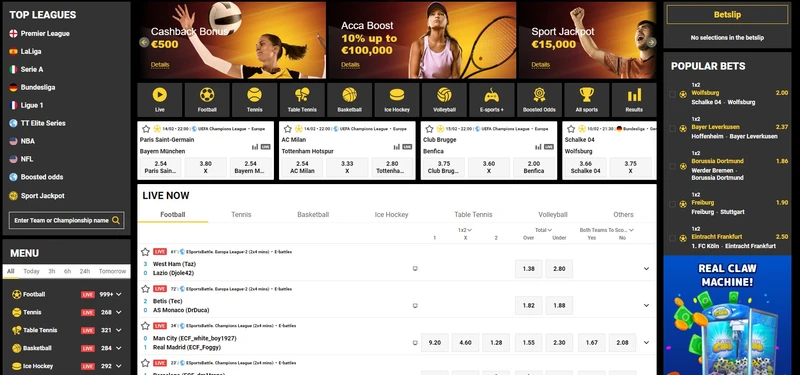
Task: Open the 1x2 market dropdown
Action: click(x=465, y=230)
